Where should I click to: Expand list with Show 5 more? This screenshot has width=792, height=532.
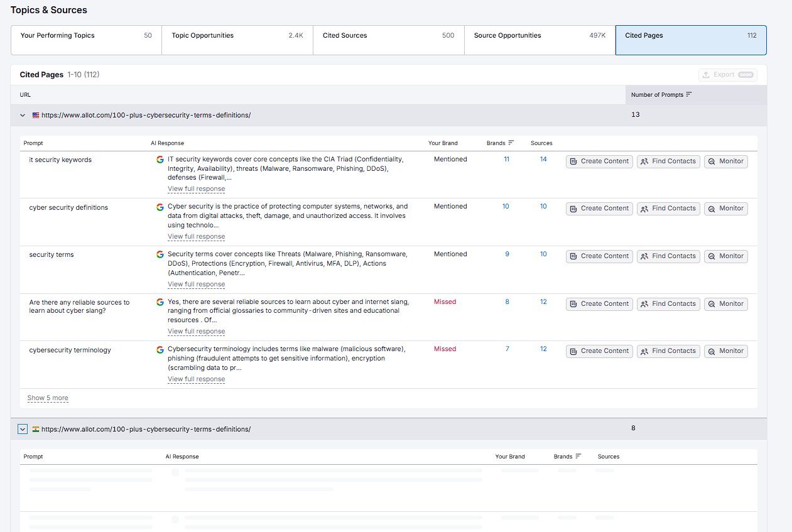[48, 398]
